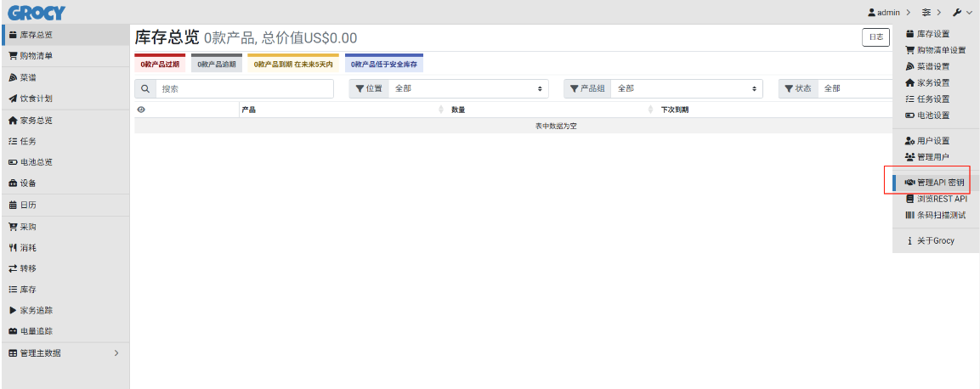This screenshot has height=389, width=980.
Task: Click info icon beside 关于Grocy
Action: click(x=910, y=240)
